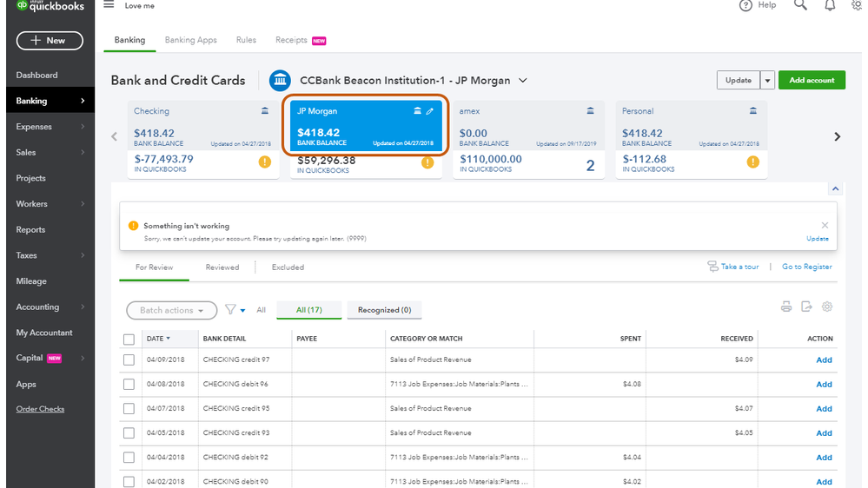Click bank icon on Checking card
The width and height of the screenshot is (868, 488).
point(265,110)
